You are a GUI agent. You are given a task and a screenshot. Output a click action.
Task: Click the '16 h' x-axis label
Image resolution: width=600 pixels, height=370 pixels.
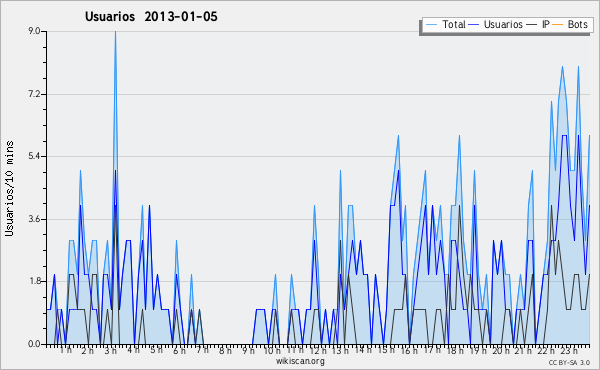[x=409, y=350]
